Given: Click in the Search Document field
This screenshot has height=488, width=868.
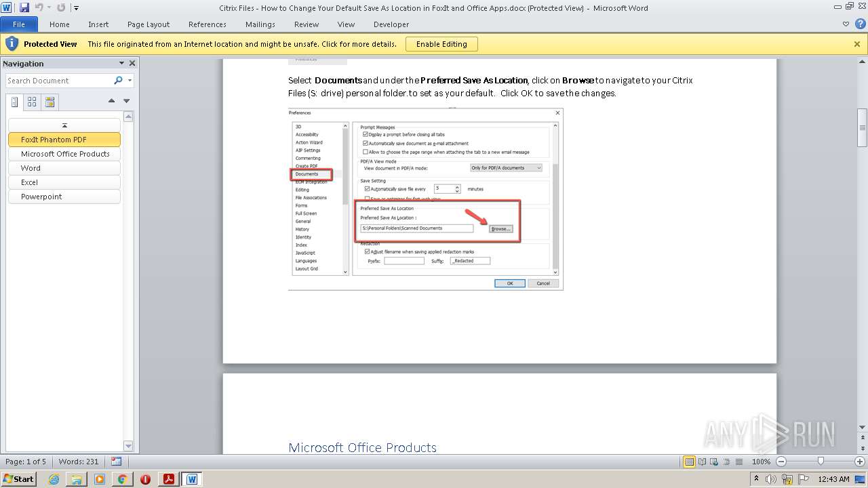Looking at the screenshot, I should coord(59,81).
